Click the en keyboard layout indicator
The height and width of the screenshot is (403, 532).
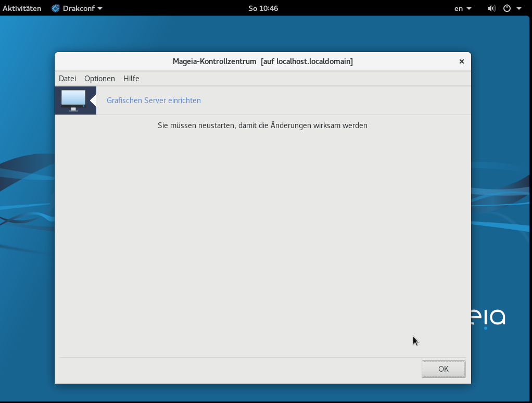pos(459,8)
